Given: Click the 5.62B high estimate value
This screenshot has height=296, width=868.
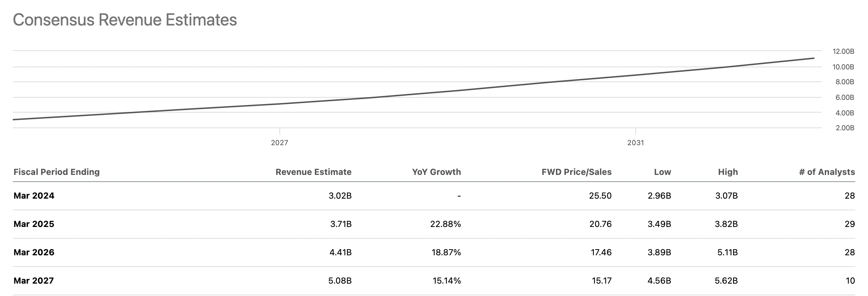Looking at the screenshot, I should pos(726,281).
